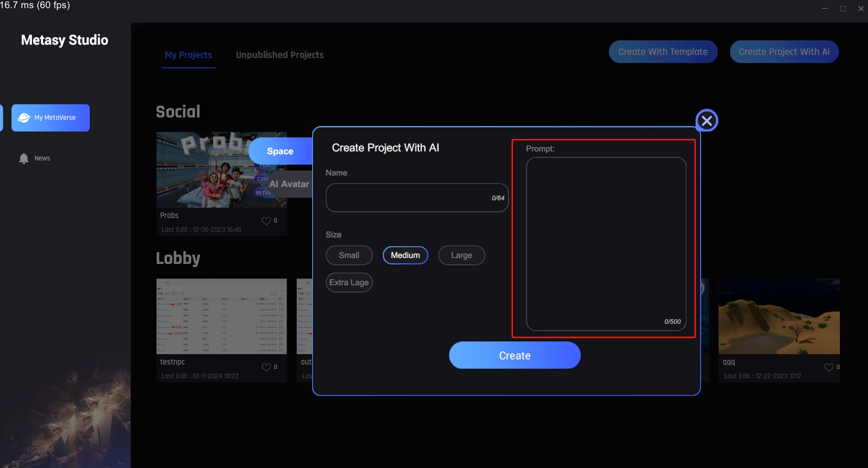Like the testnpc project heart icon

[266, 367]
